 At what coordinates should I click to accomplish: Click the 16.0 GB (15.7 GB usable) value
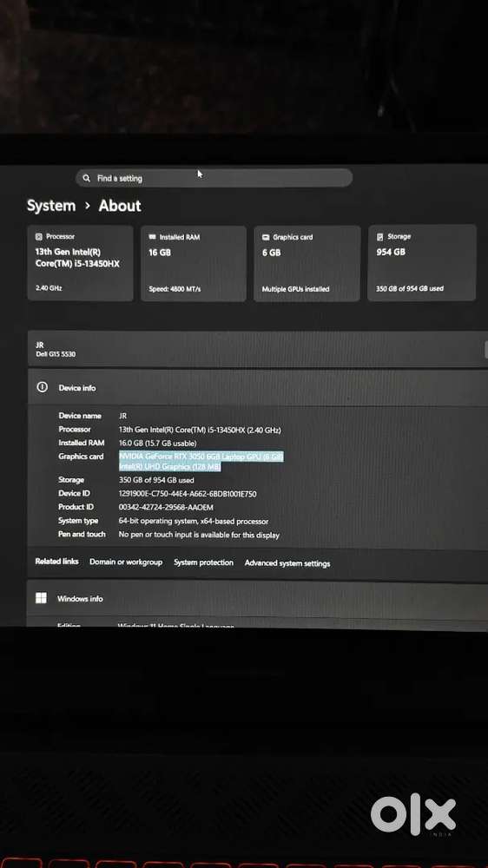(158, 443)
